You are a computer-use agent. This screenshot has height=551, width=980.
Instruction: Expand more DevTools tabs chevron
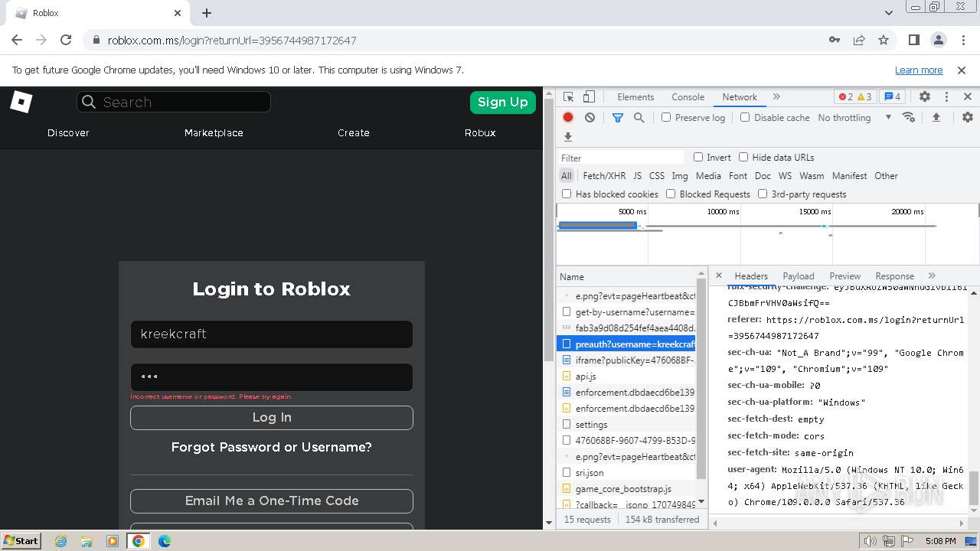[x=776, y=97]
